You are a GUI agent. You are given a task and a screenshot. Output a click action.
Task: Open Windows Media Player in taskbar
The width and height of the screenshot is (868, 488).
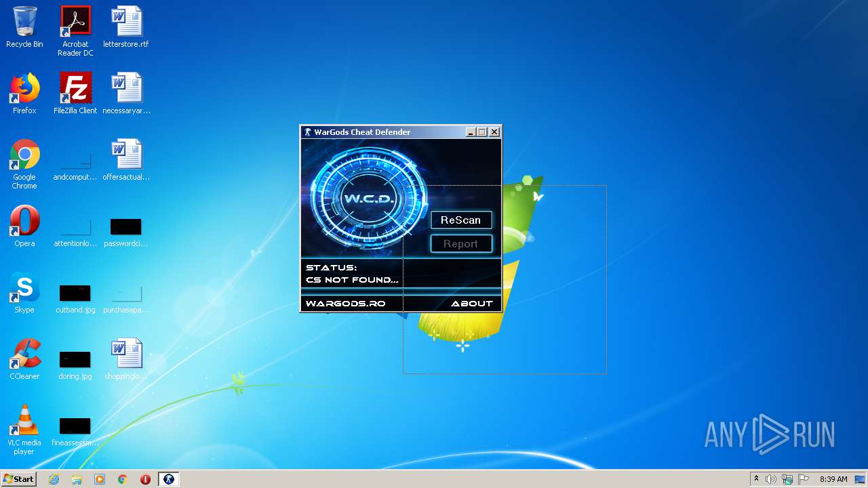[100, 479]
